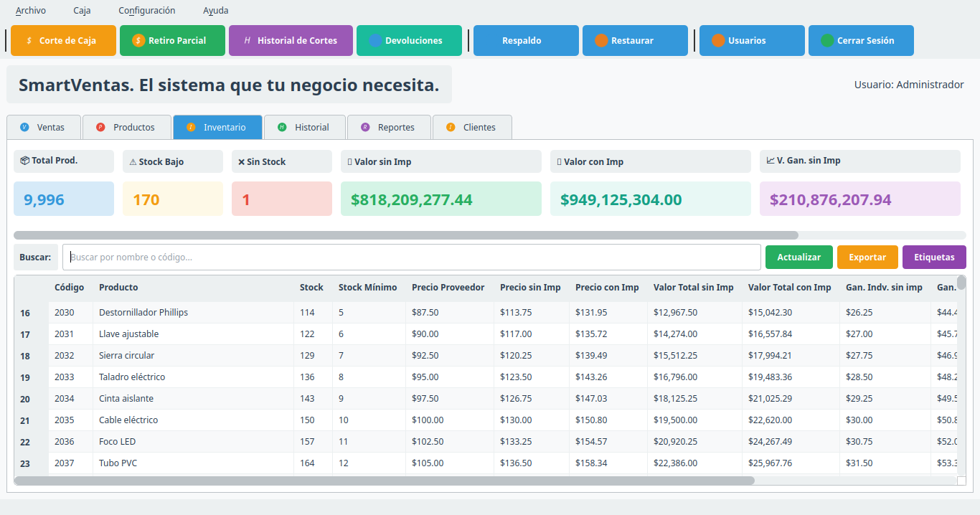This screenshot has height=515, width=980.
Task: Click the $818,209,277.44 value card
Action: (441, 199)
